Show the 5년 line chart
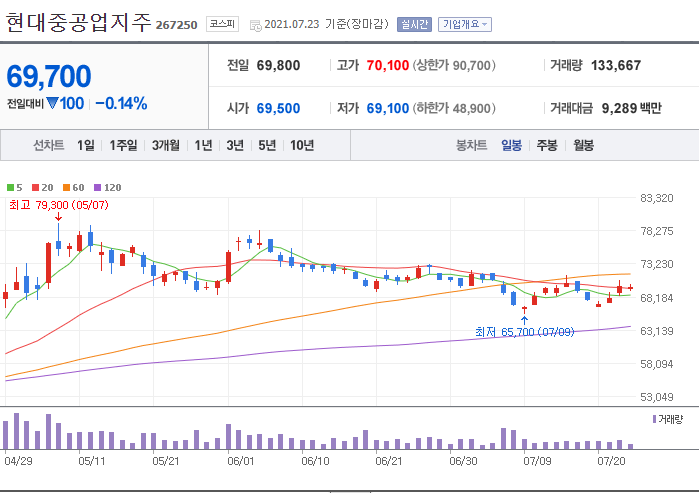This screenshot has width=699, height=493. (267, 145)
